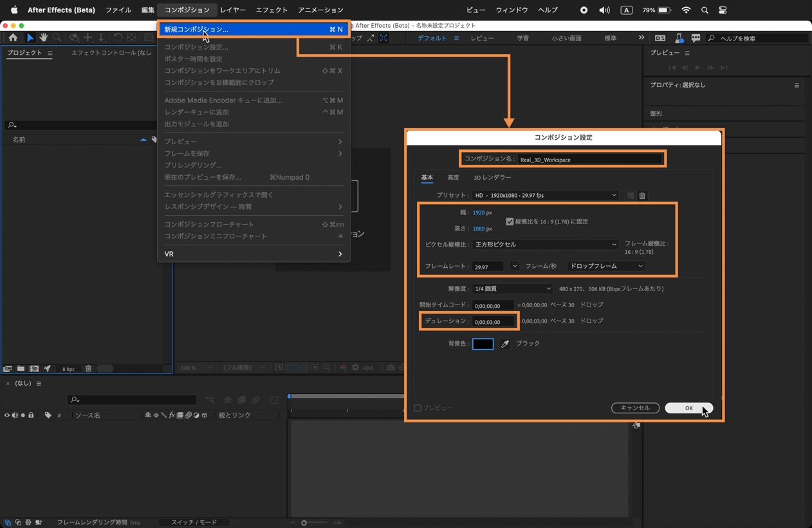Open the エフェクト menu
Image resolution: width=812 pixels, height=528 pixels.
click(x=272, y=10)
